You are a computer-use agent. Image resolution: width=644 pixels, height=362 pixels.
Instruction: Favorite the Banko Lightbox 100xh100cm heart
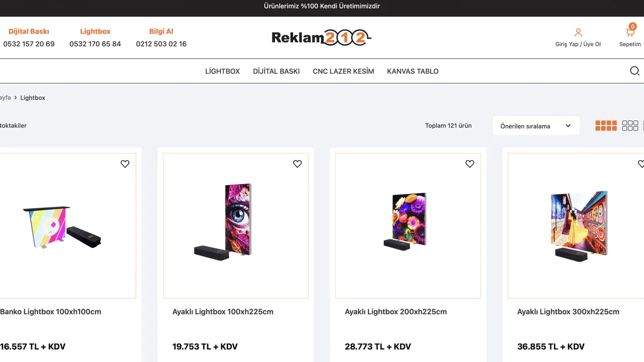(x=125, y=164)
